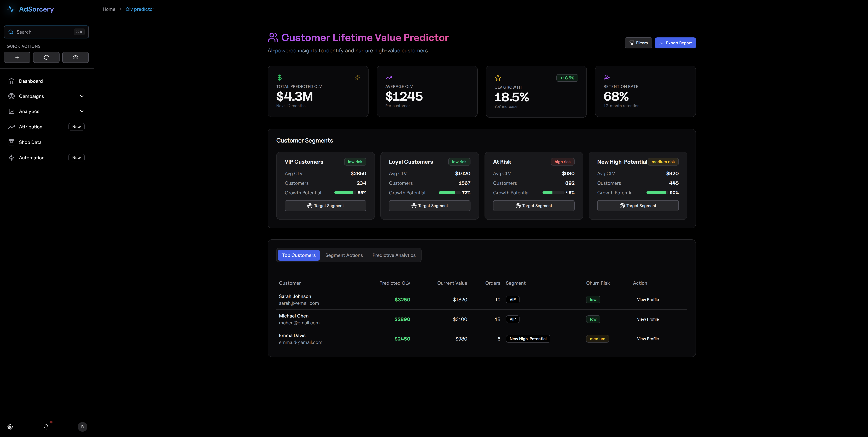The height and width of the screenshot is (437, 868).
Task: Click the R user avatar
Action: (83, 427)
